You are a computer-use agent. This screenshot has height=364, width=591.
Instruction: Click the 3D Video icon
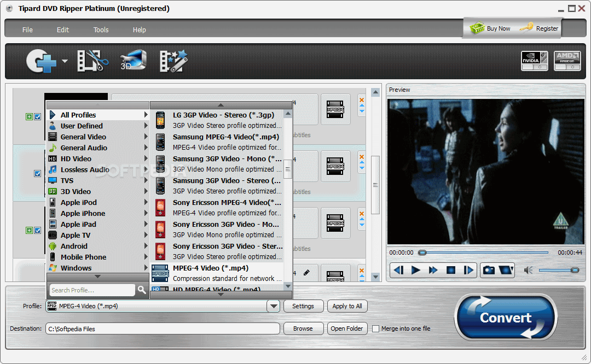[53, 191]
